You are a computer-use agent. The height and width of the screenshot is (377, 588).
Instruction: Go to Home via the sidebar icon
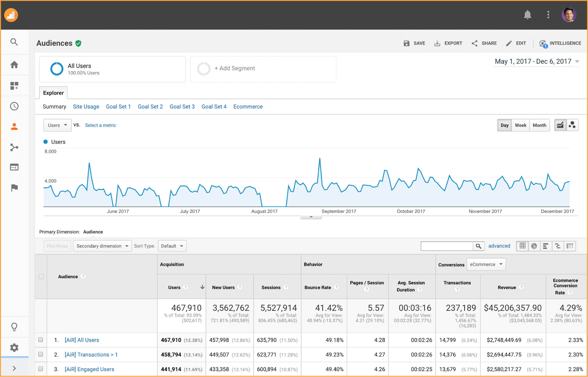14,65
